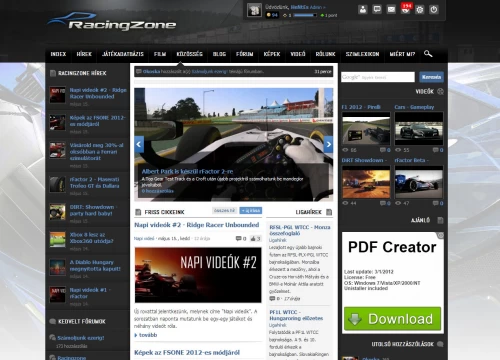Image resolution: width=500 pixels, height=360 pixels.
Task: Open PF1L WTCC - Hungaroring előzetes link
Action: click(x=296, y=315)
